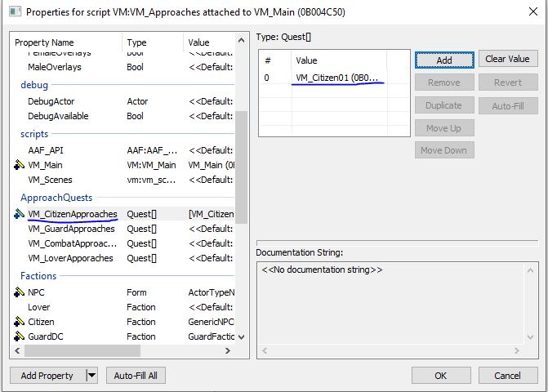Click the Value column header in array list

pyautogui.click(x=339, y=60)
